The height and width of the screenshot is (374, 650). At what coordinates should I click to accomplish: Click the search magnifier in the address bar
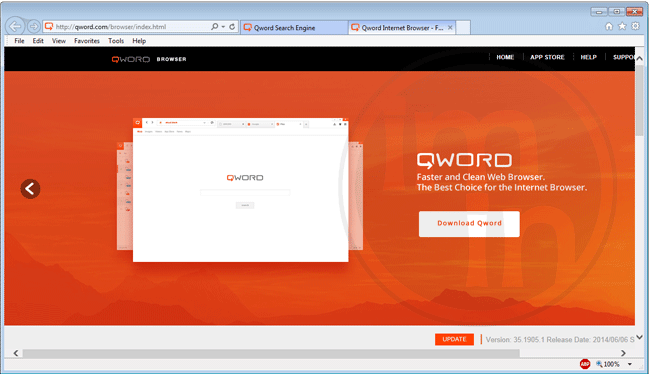[x=215, y=27]
